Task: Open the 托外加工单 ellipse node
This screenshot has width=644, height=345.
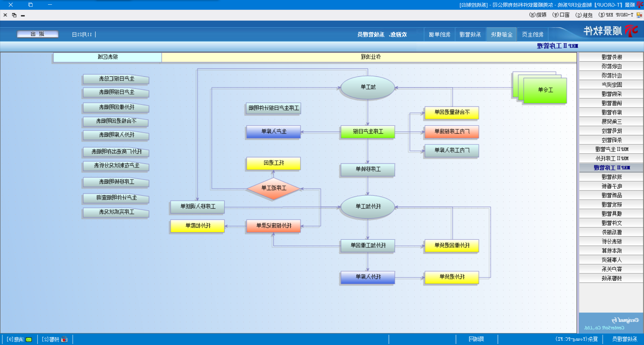Action: point(368,207)
